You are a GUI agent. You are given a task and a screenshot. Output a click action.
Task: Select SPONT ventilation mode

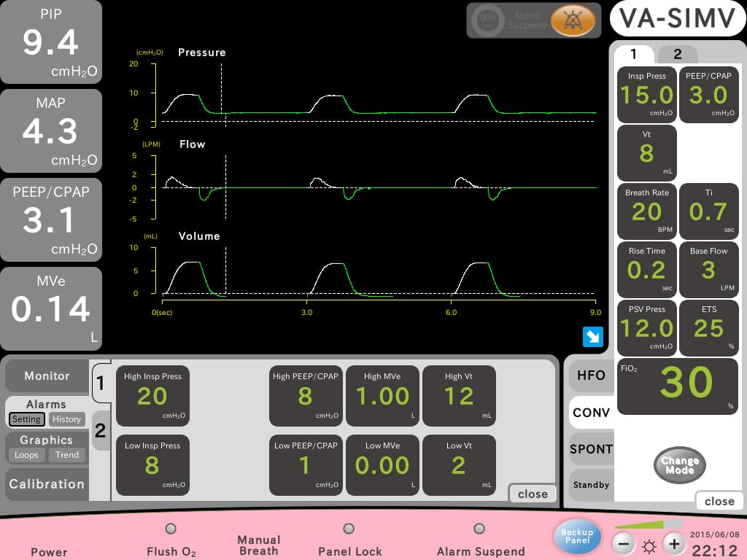pos(591,449)
